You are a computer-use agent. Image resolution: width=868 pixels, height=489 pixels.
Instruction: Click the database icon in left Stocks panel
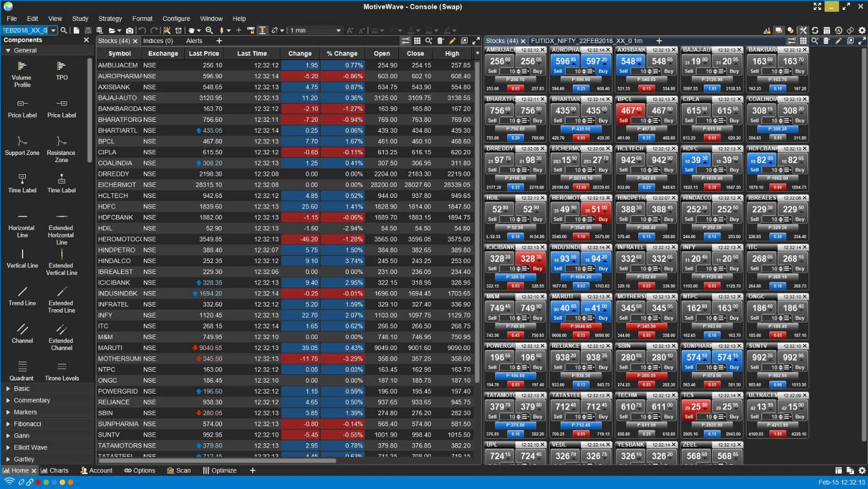(441, 41)
